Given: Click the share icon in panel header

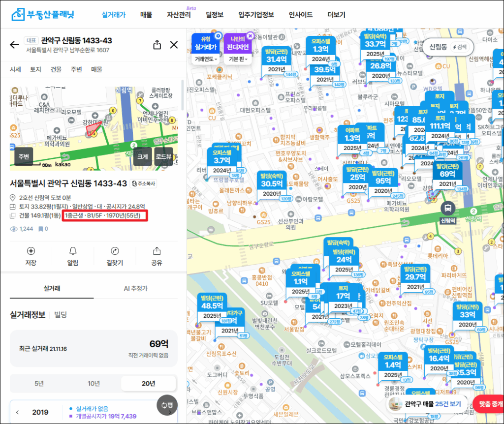Looking at the screenshot, I should 157,45.
